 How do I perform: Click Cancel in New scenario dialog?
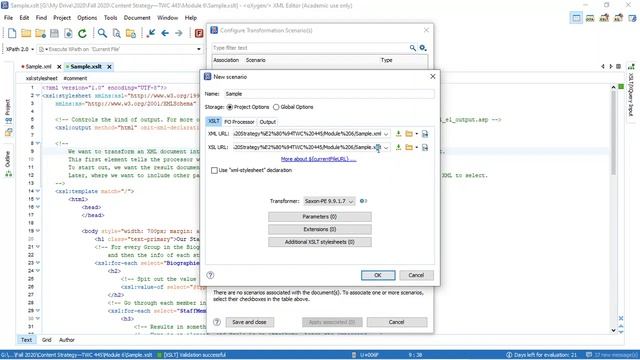coord(416,275)
